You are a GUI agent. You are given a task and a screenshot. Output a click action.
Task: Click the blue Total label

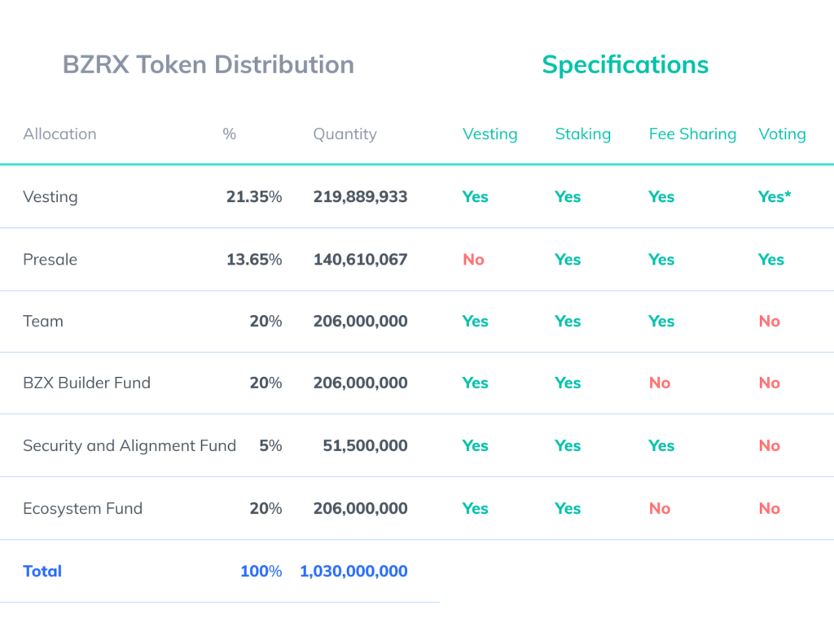(x=42, y=572)
